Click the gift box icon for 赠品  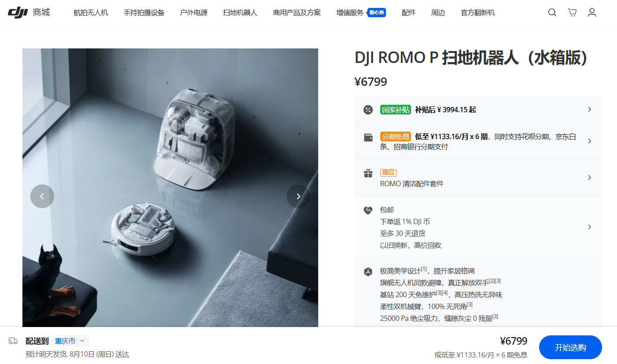368,173
